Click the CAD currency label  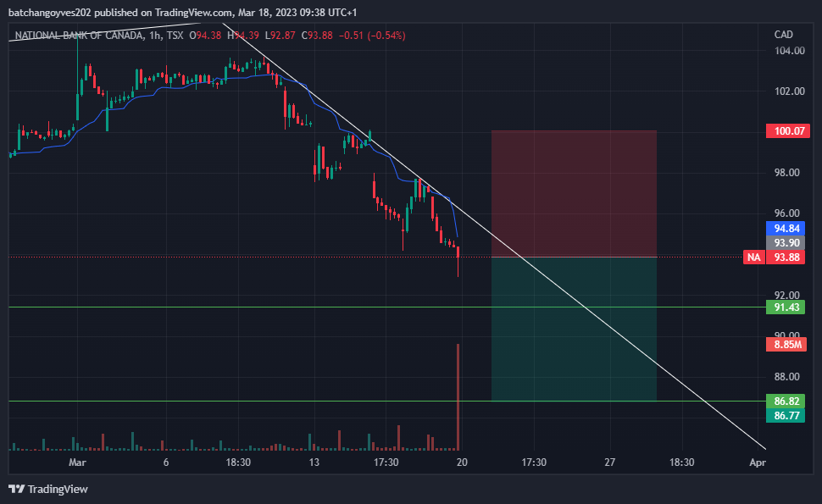click(x=783, y=35)
